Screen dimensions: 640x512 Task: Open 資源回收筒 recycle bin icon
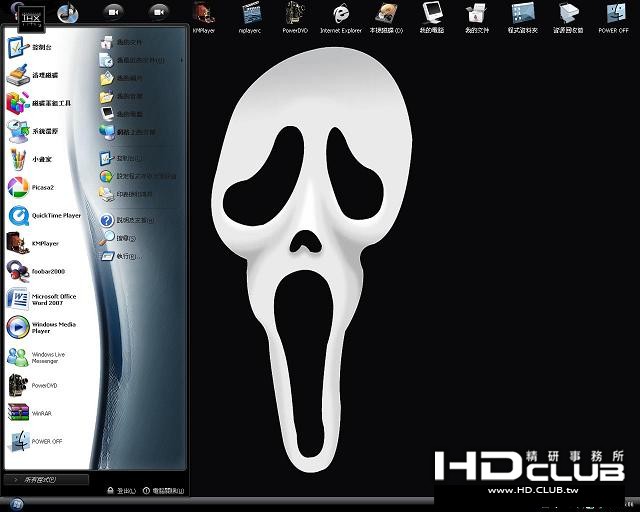[x=568, y=17]
